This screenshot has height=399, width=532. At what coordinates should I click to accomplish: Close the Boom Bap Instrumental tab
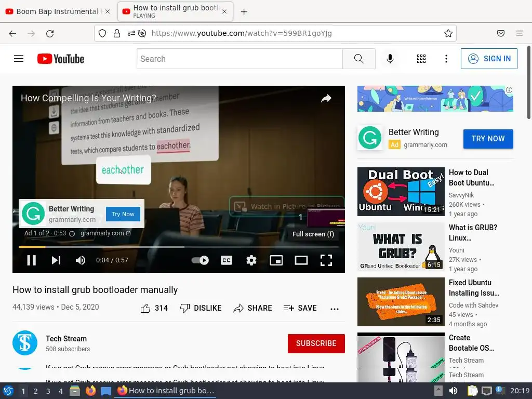108,11
